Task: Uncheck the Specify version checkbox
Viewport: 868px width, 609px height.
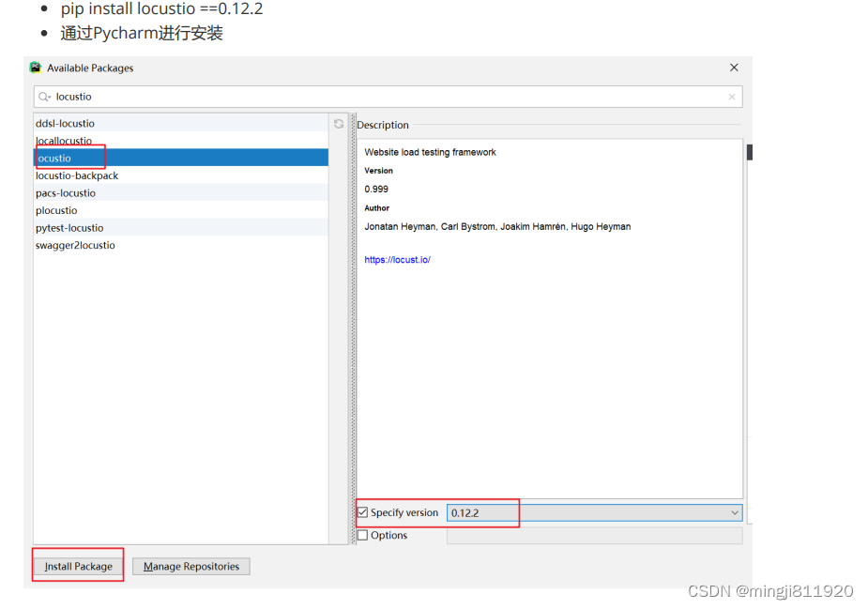Action: click(363, 512)
